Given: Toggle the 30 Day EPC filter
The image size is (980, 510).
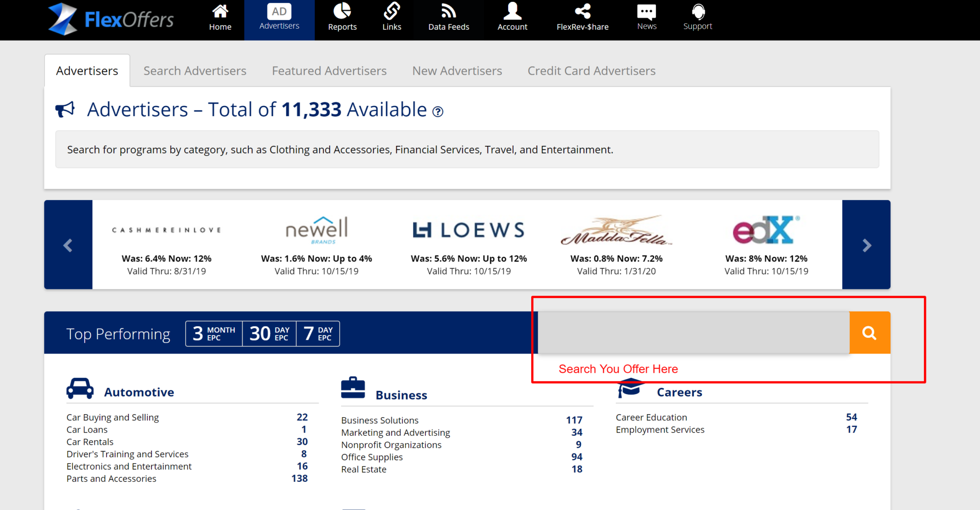Looking at the screenshot, I should (269, 333).
